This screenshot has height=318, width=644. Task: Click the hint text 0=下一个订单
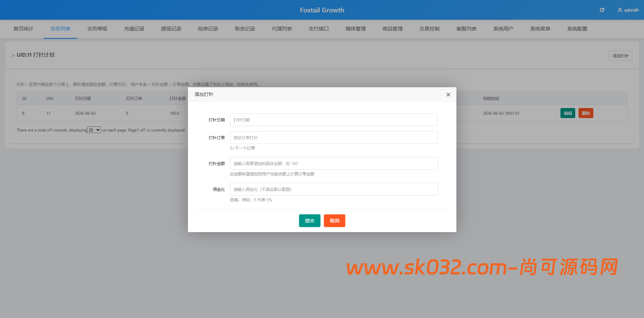[x=242, y=148]
